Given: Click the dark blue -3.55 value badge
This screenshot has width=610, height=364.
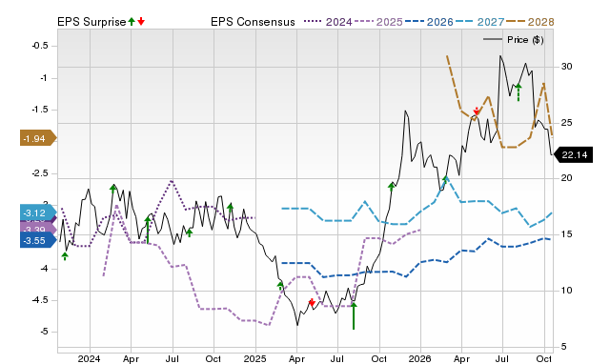Looking at the screenshot, I should (x=38, y=240).
